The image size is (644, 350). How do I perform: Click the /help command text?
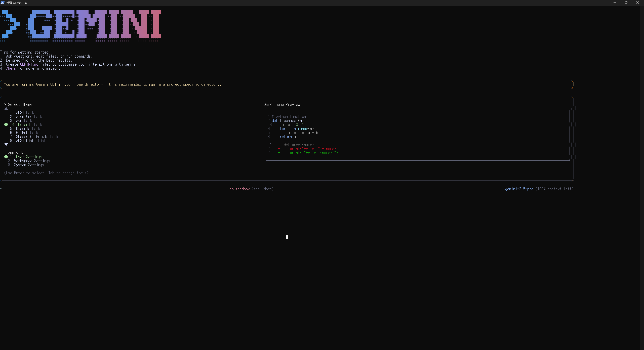coord(11,68)
